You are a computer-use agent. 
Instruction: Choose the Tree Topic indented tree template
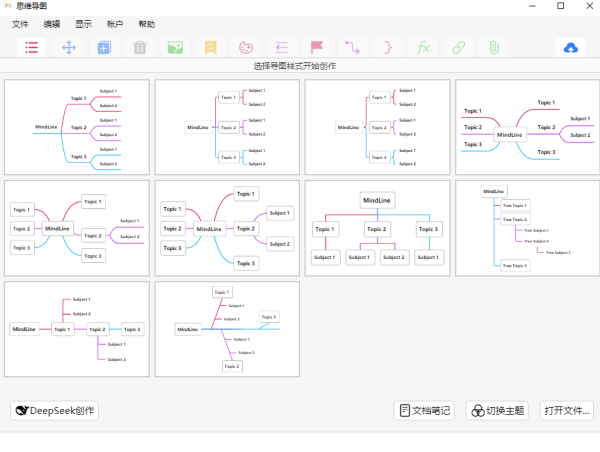tap(528, 228)
